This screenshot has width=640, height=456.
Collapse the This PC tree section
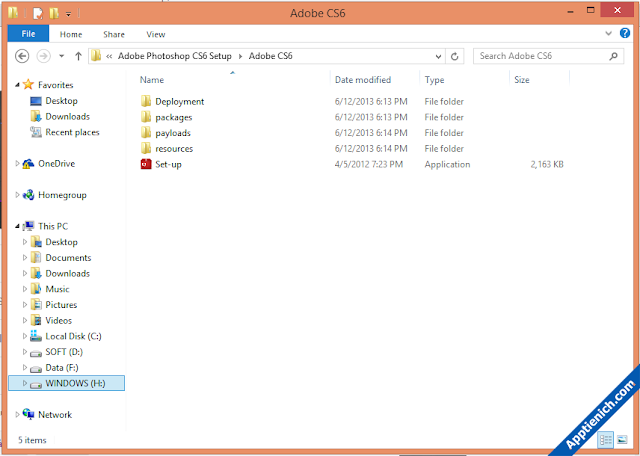17,226
